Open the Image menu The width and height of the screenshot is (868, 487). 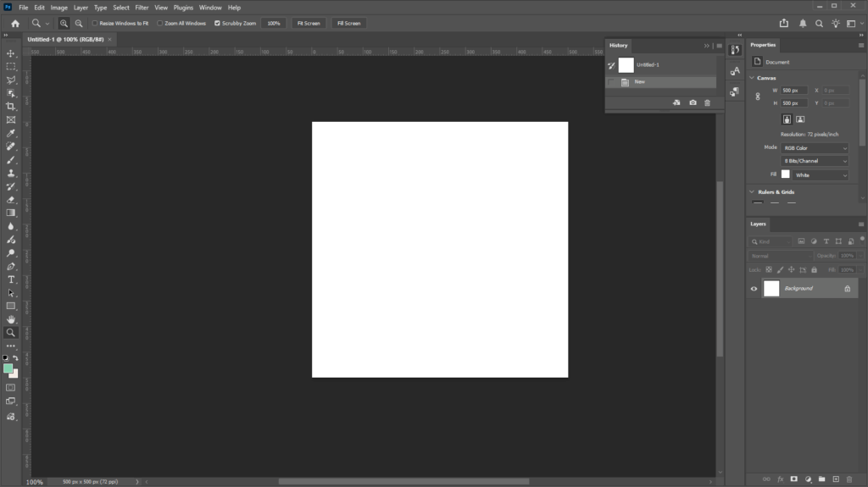pyautogui.click(x=59, y=8)
